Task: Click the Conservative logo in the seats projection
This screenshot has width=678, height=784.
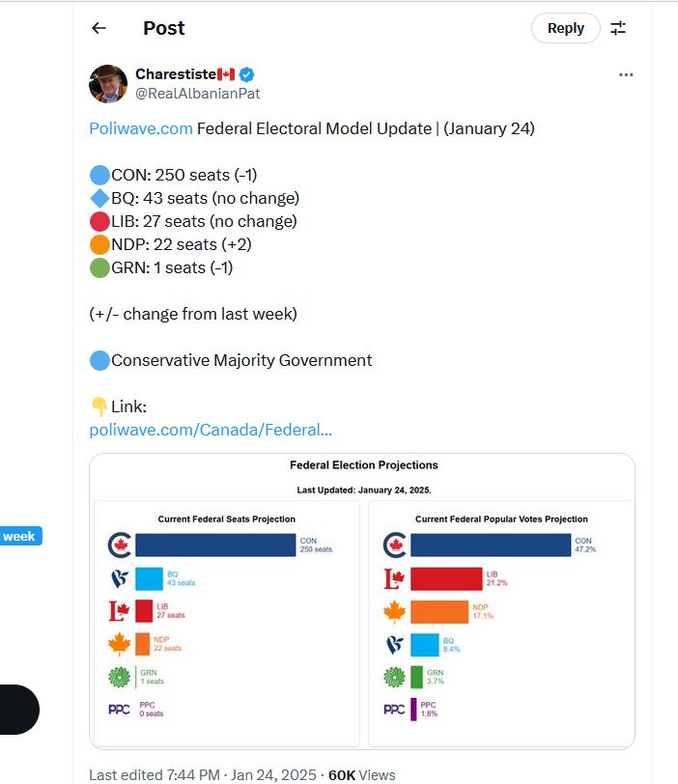Action: click(x=120, y=546)
